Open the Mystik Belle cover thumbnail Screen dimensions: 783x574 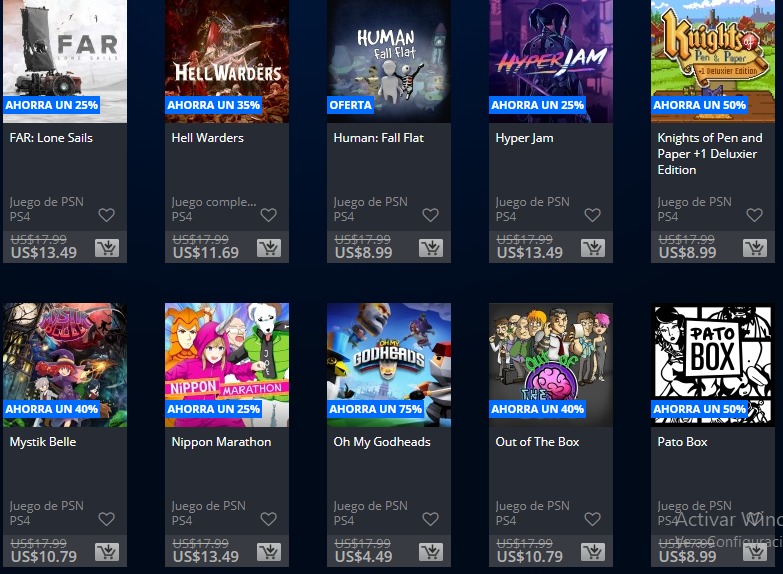[x=65, y=365]
